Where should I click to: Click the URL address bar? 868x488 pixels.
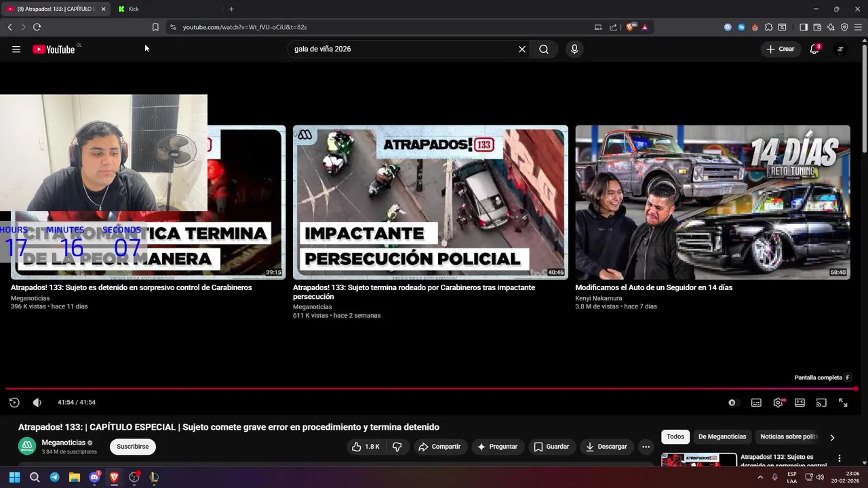pyautogui.click(x=380, y=27)
